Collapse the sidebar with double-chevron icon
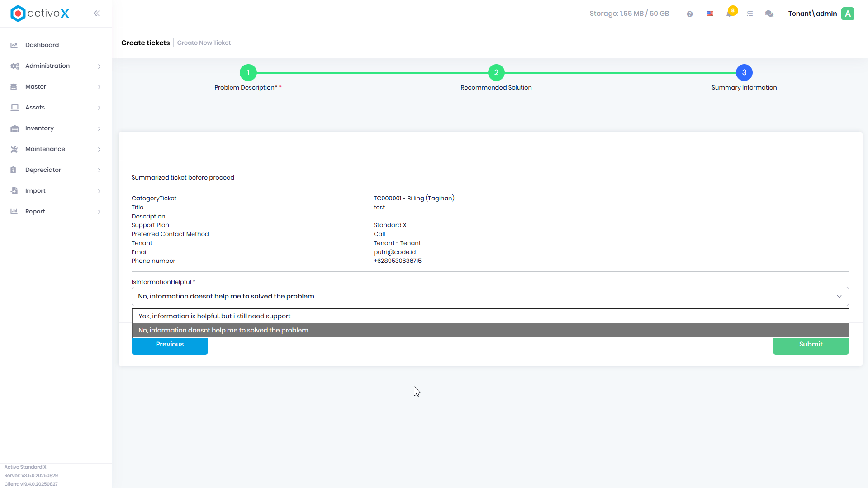The height and width of the screenshot is (488, 868). click(96, 14)
